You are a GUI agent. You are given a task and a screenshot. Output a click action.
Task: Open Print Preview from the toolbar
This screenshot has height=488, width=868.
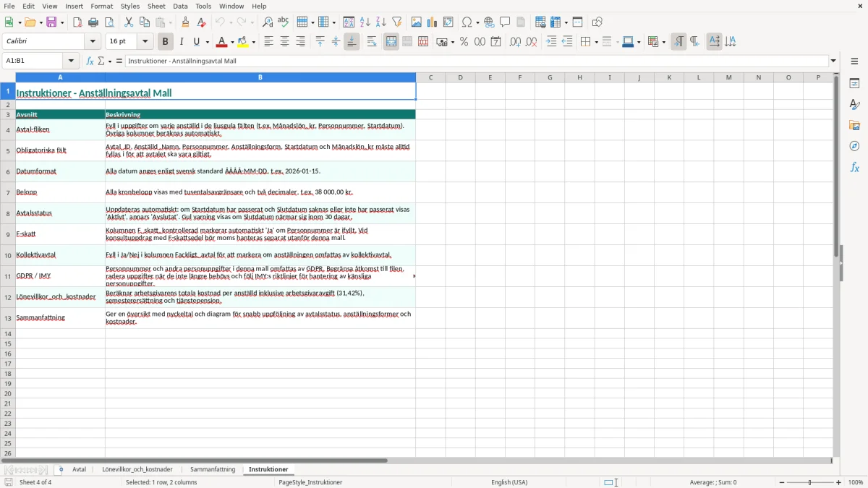[x=109, y=22]
